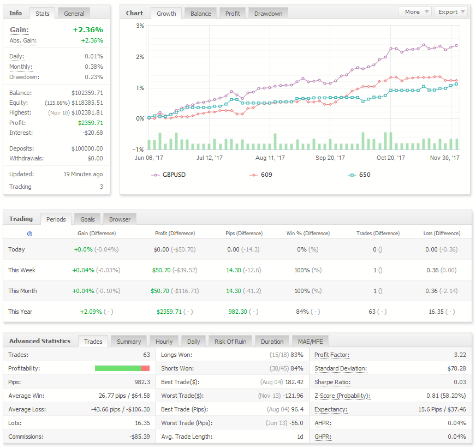Open the Daily statistics tab

coord(193,342)
